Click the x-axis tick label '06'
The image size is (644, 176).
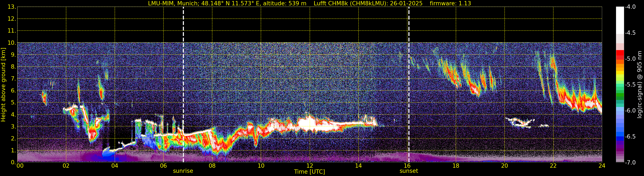[163, 166]
